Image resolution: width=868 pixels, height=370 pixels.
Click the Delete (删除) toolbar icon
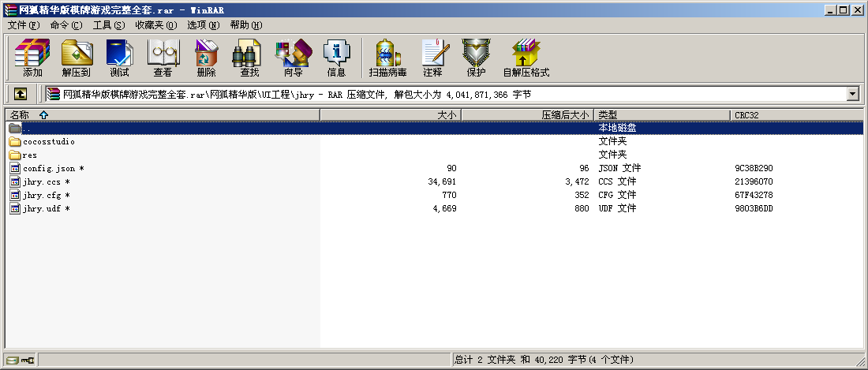click(206, 58)
